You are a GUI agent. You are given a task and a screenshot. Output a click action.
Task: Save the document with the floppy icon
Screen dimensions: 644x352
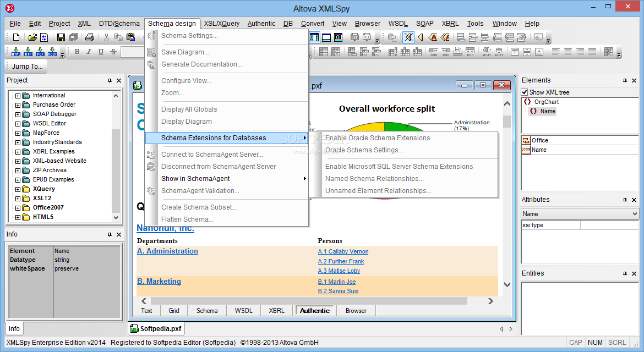click(x=61, y=37)
